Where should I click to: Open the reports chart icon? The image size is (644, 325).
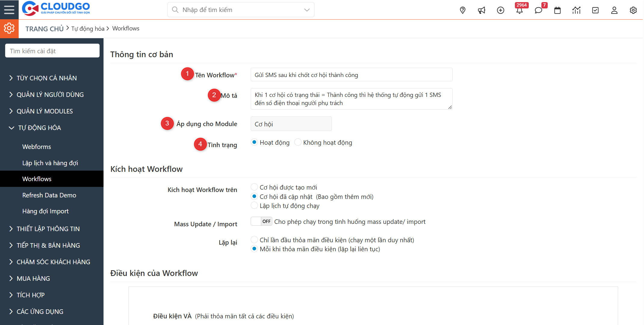coord(576,10)
